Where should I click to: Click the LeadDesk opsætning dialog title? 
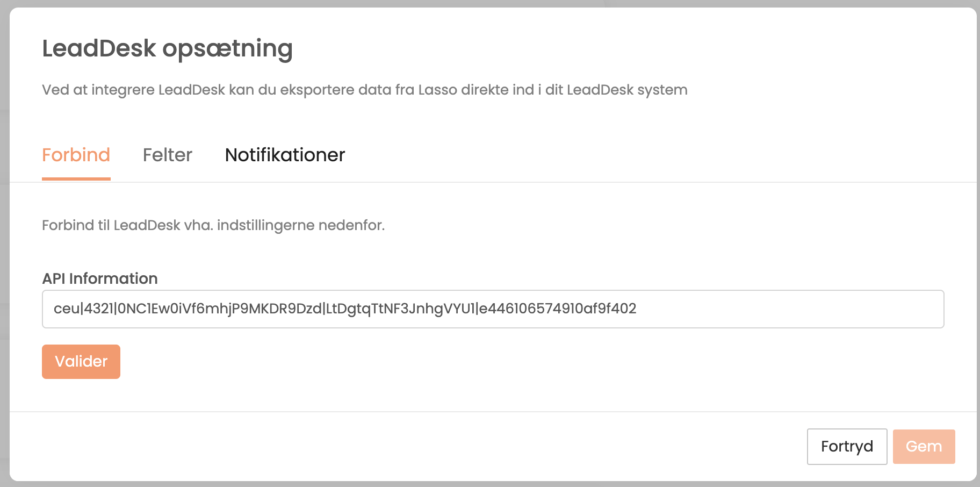(x=167, y=48)
